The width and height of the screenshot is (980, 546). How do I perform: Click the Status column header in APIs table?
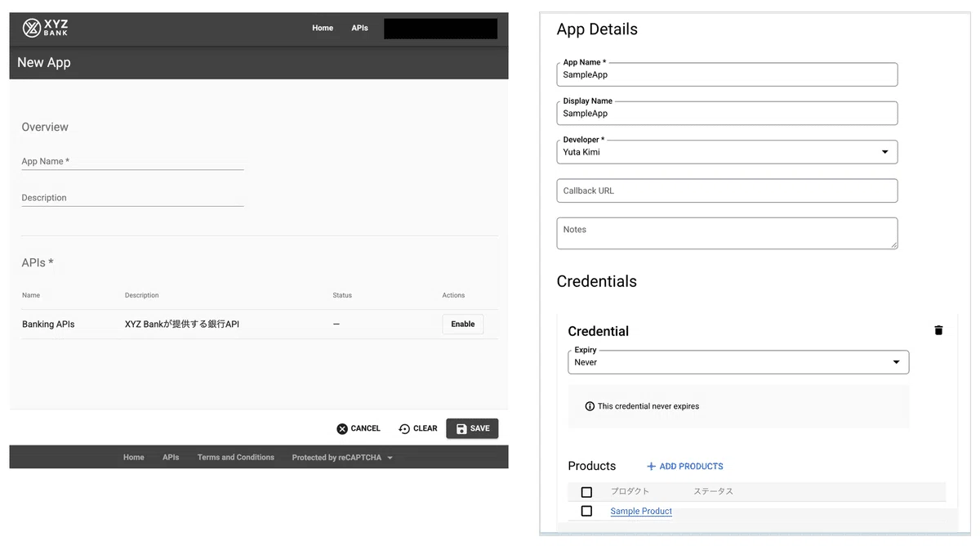(x=342, y=295)
